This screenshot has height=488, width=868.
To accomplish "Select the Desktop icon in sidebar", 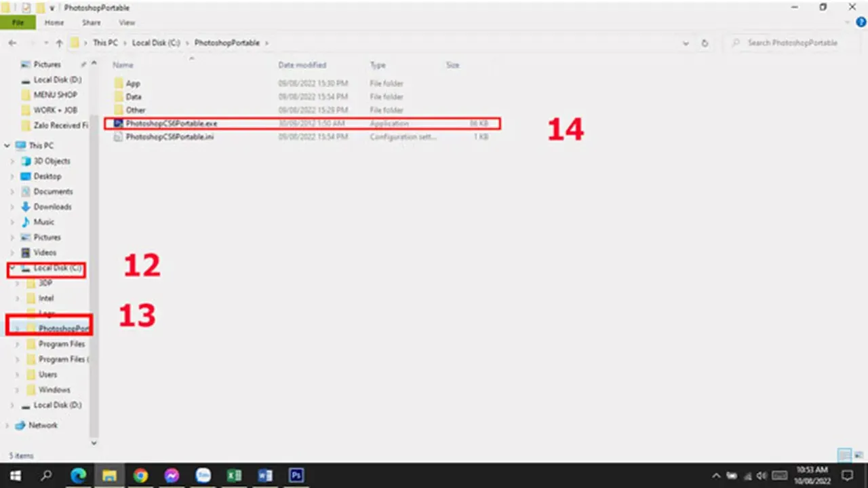I will [x=26, y=176].
